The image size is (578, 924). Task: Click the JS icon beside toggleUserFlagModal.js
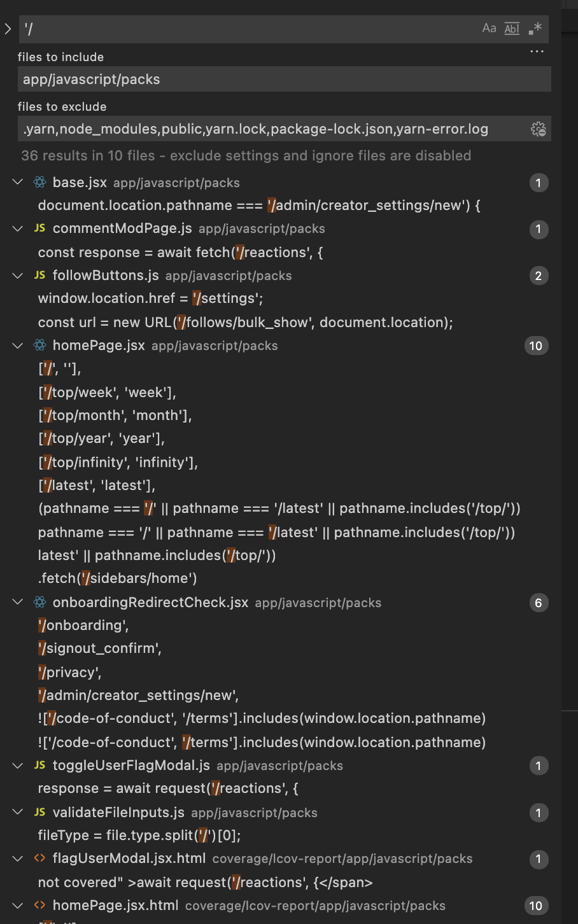coord(41,766)
